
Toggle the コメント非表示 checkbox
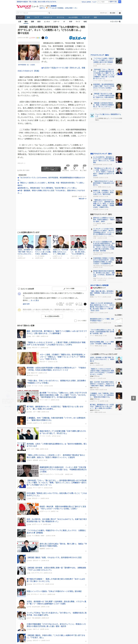coord(75,320)
